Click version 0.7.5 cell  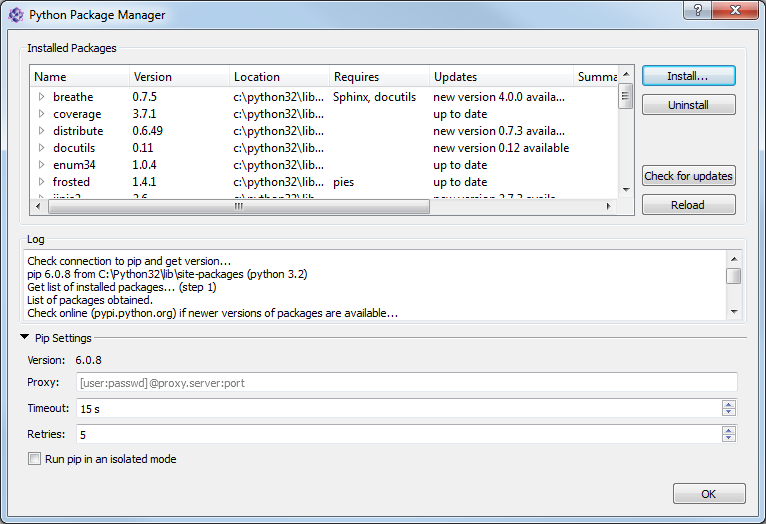pyautogui.click(x=145, y=97)
